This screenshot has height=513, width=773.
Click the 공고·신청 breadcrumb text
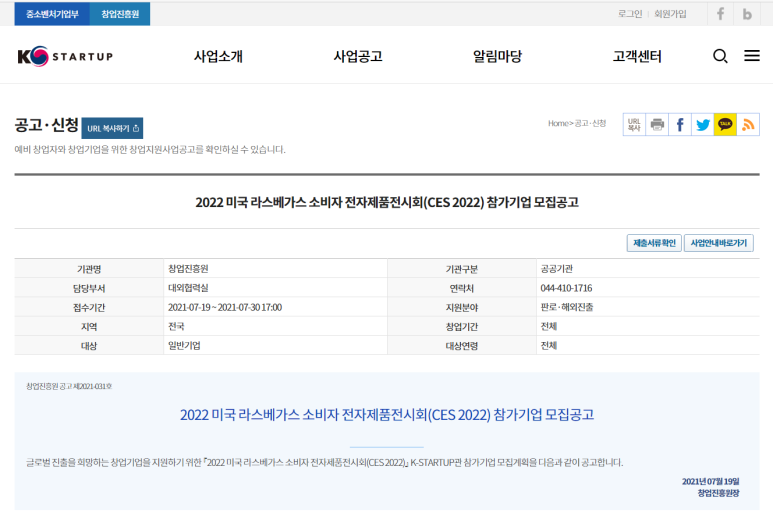[x=590, y=123]
